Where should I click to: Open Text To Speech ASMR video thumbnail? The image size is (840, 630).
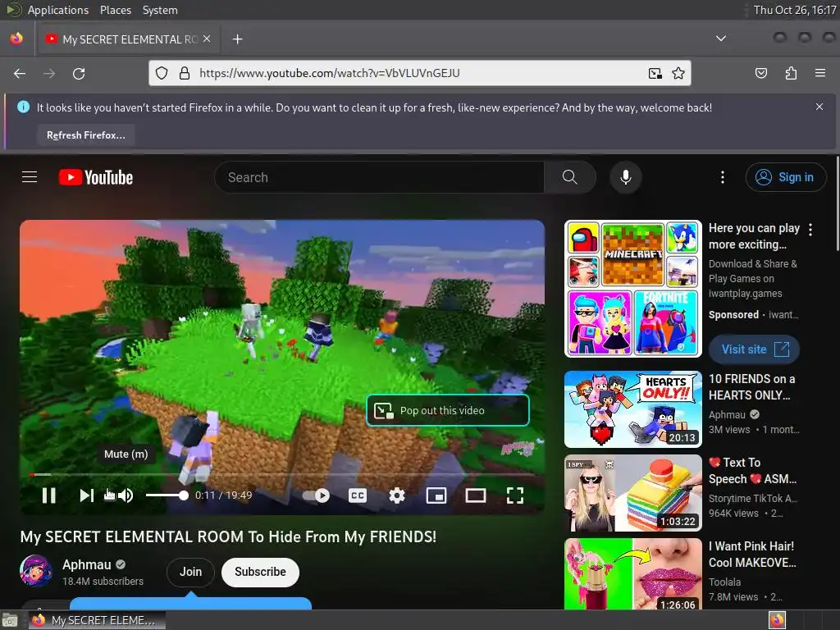pyautogui.click(x=633, y=493)
